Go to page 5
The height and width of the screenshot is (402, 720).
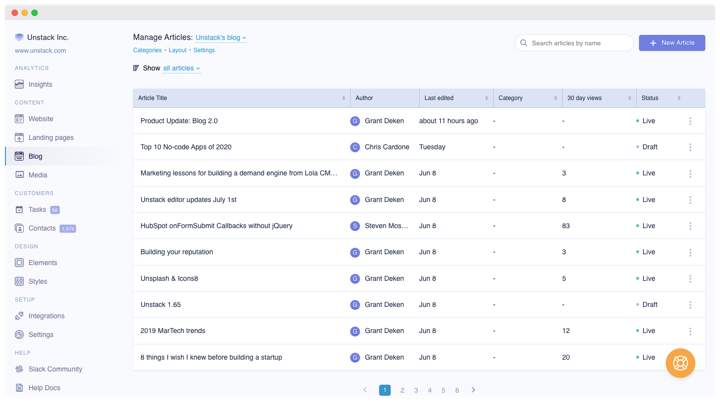[x=444, y=391]
